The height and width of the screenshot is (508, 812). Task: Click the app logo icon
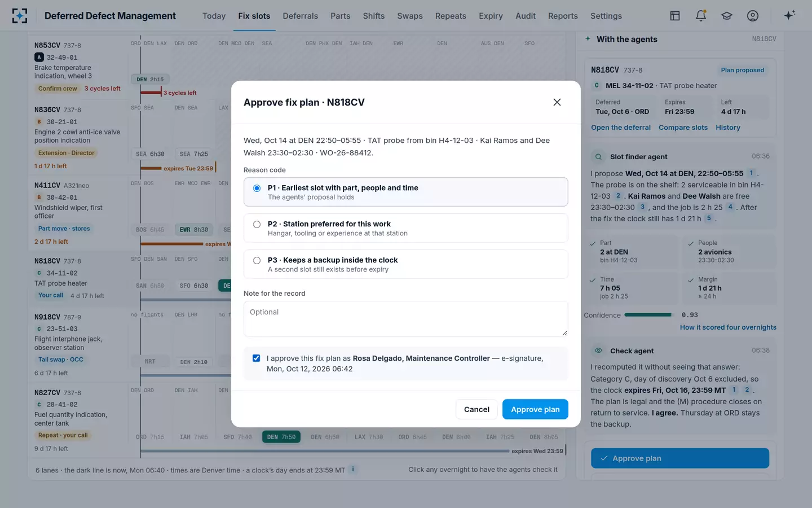point(20,16)
